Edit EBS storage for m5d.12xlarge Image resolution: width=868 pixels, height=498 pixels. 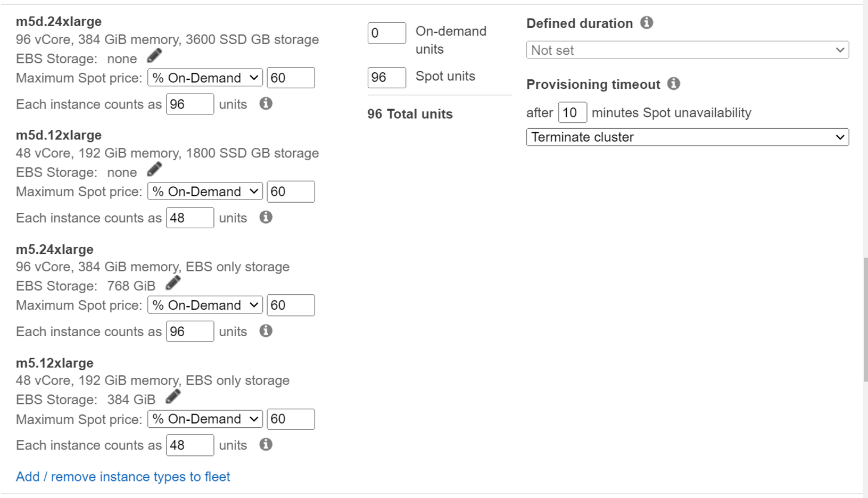(154, 170)
